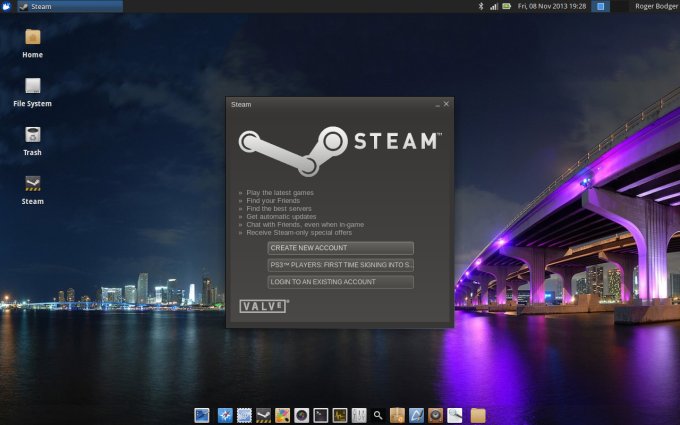
Task: Open the Roger Bodger user menu
Action: pos(657,6)
